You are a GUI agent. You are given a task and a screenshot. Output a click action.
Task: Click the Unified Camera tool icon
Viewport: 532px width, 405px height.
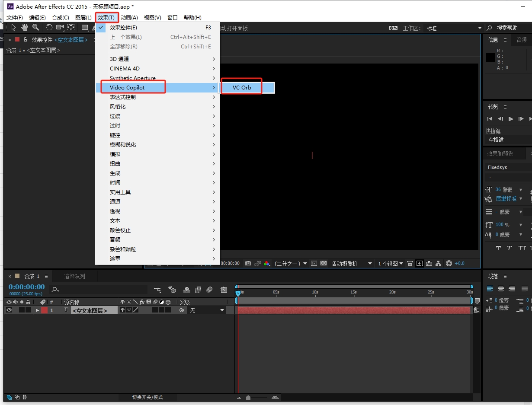[x=60, y=28]
